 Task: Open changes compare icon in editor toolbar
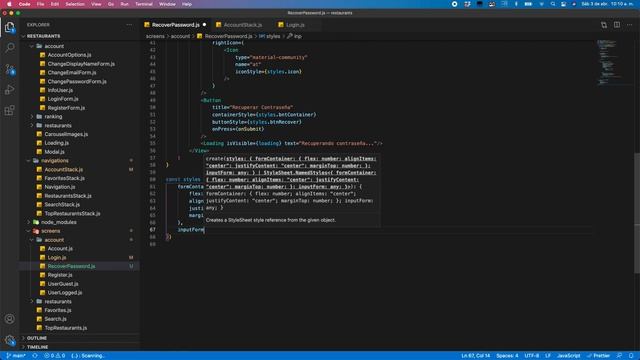click(604, 25)
